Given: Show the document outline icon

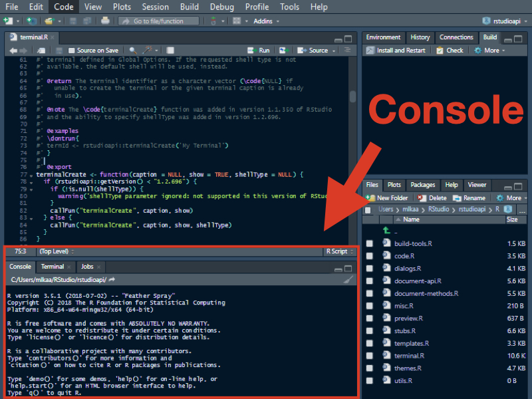Looking at the screenshot, I should click(347, 51).
